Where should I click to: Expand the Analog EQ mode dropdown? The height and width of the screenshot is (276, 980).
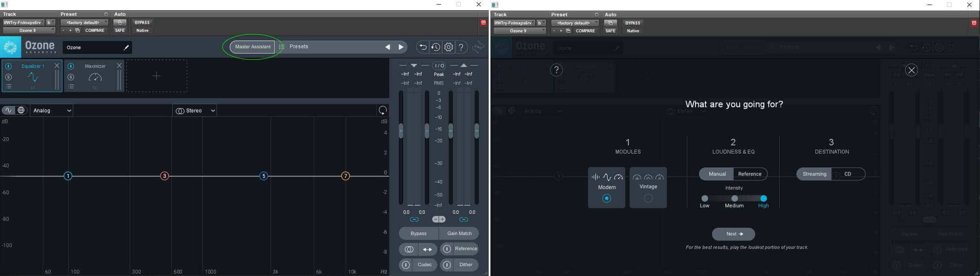click(52, 110)
